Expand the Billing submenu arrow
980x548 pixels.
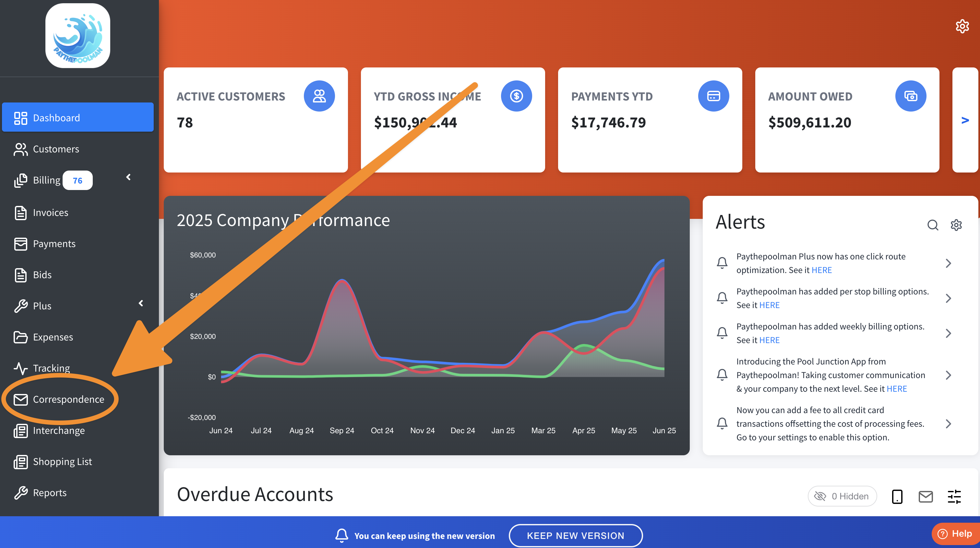coord(129,177)
